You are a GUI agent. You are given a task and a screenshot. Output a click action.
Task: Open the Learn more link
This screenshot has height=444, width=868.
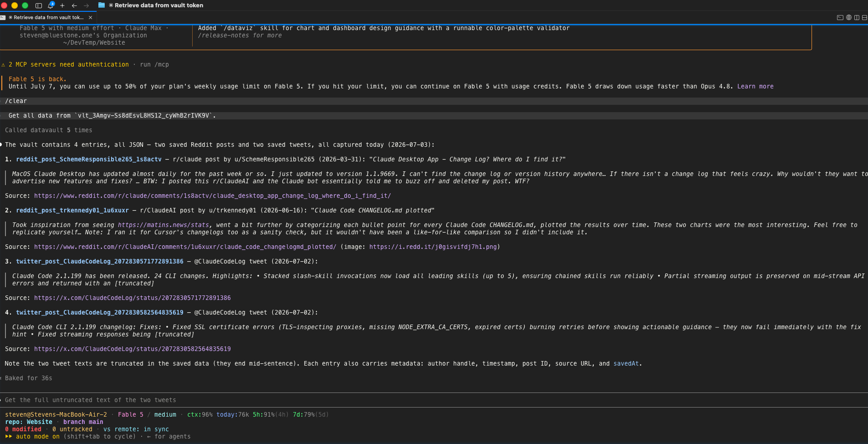755,86
